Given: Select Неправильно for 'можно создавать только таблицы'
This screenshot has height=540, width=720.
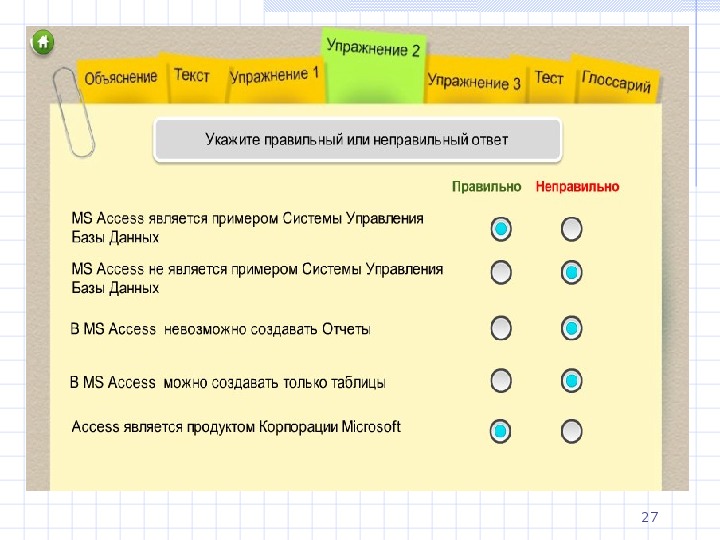Looking at the screenshot, I should click(571, 381).
